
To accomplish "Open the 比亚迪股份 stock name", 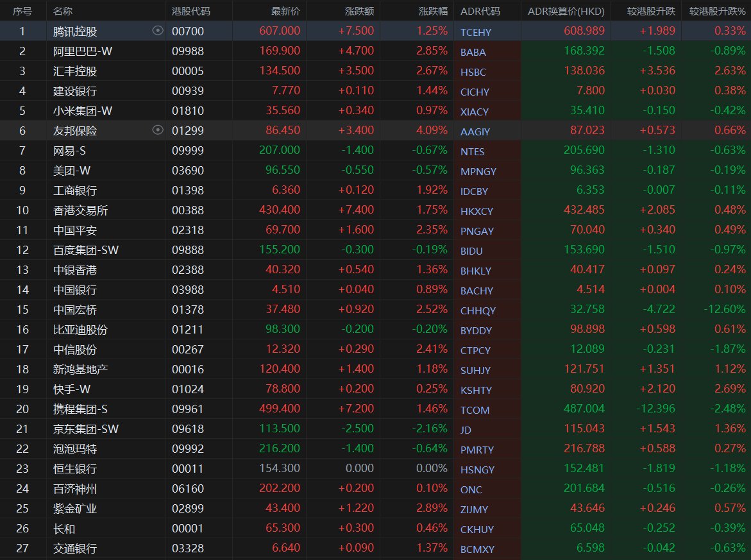I will pyautogui.click(x=80, y=330).
